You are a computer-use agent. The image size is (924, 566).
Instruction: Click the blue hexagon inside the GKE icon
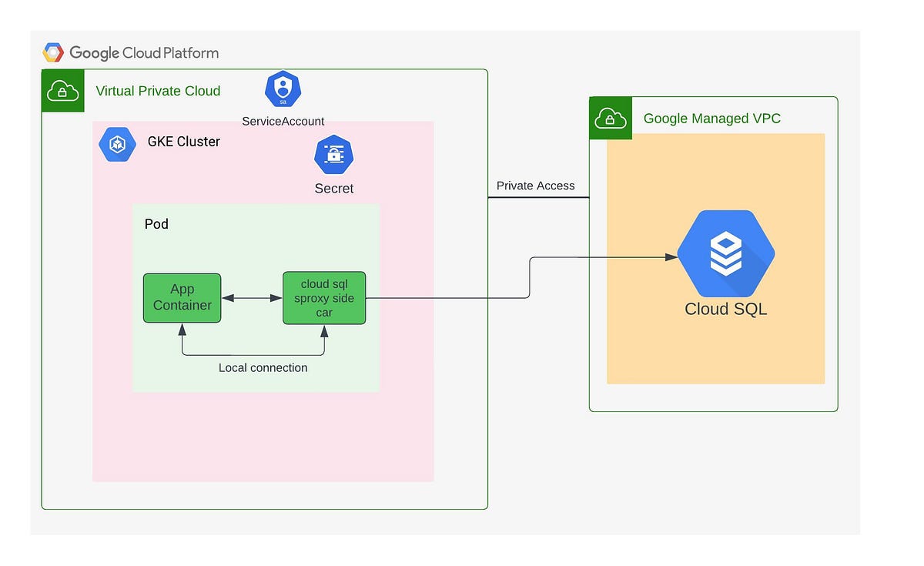(x=117, y=143)
